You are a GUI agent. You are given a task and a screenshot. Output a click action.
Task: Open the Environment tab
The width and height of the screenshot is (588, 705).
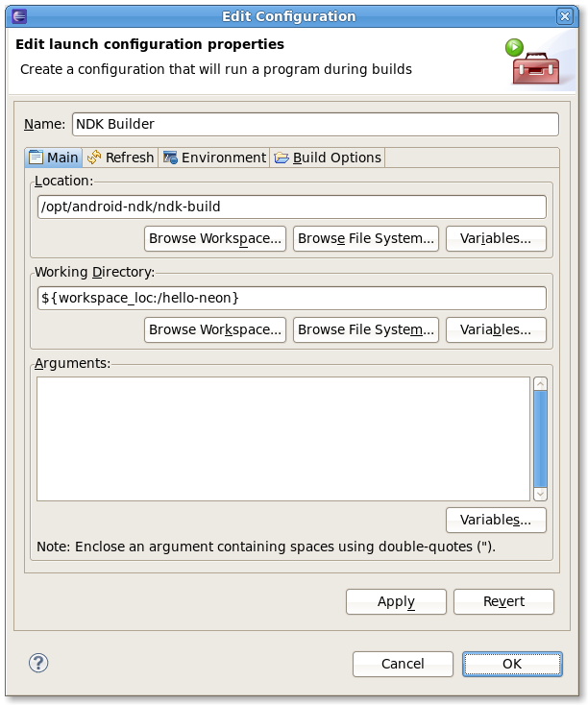(214, 158)
